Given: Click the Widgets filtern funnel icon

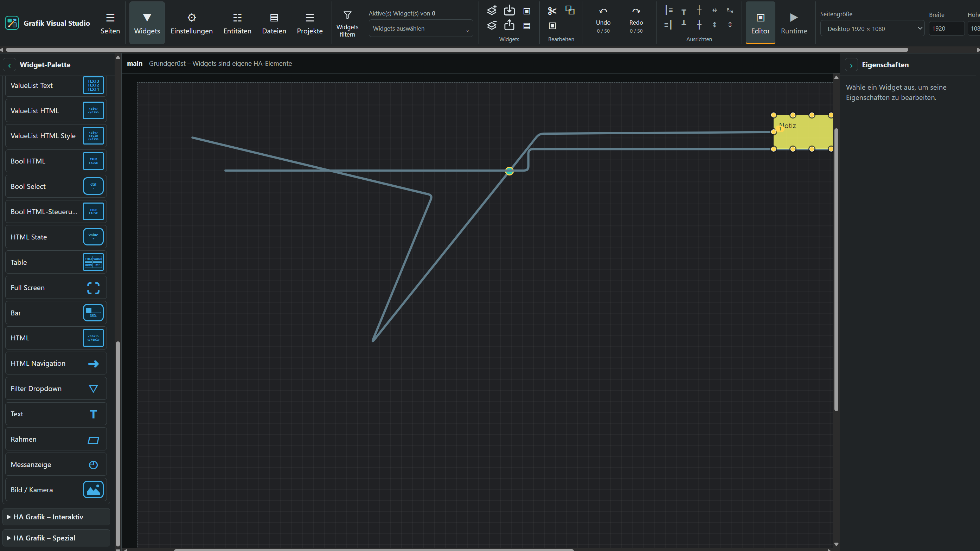Looking at the screenshot, I should point(347,15).
